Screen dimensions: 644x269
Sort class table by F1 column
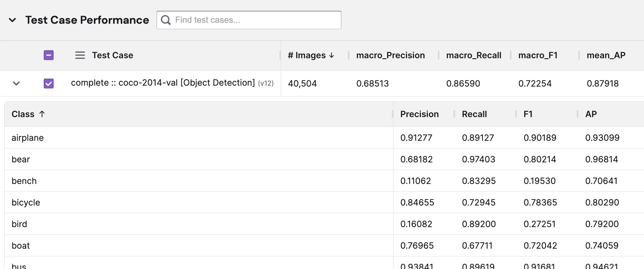pyautogui.click(x=528, y=114)
